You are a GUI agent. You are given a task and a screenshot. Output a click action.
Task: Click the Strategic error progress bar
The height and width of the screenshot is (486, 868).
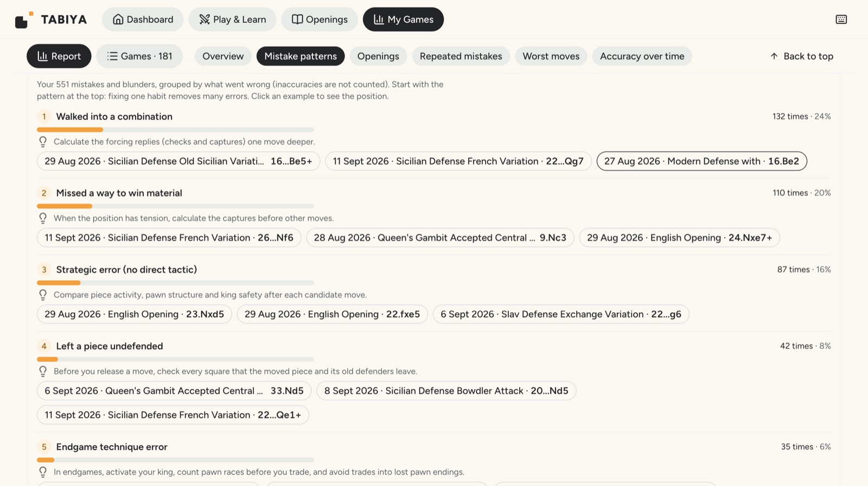pyautogui.click(x=175, y=283)
